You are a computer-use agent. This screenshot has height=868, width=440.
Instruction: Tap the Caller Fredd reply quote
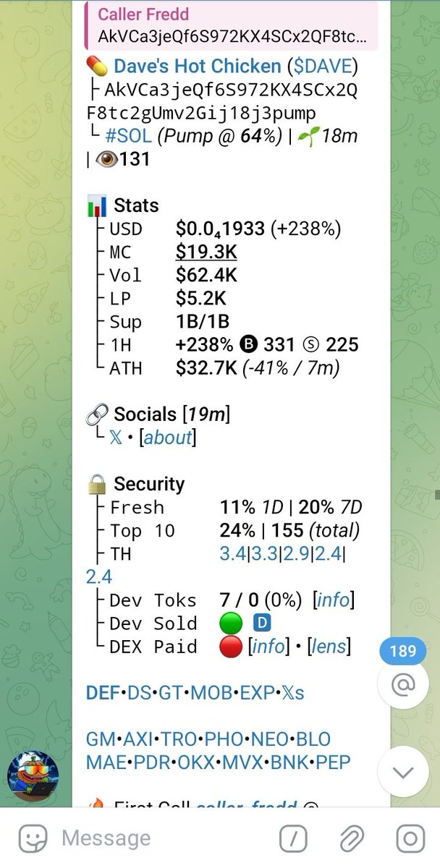pyautogui.click(x=232, y=25)
